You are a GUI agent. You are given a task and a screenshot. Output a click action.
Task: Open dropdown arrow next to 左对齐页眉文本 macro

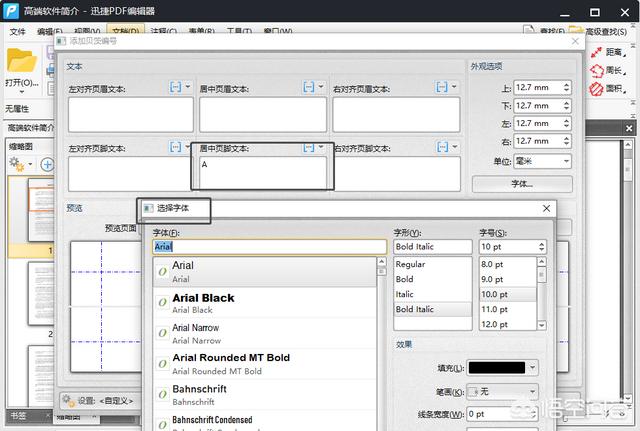tap(188, 87)
